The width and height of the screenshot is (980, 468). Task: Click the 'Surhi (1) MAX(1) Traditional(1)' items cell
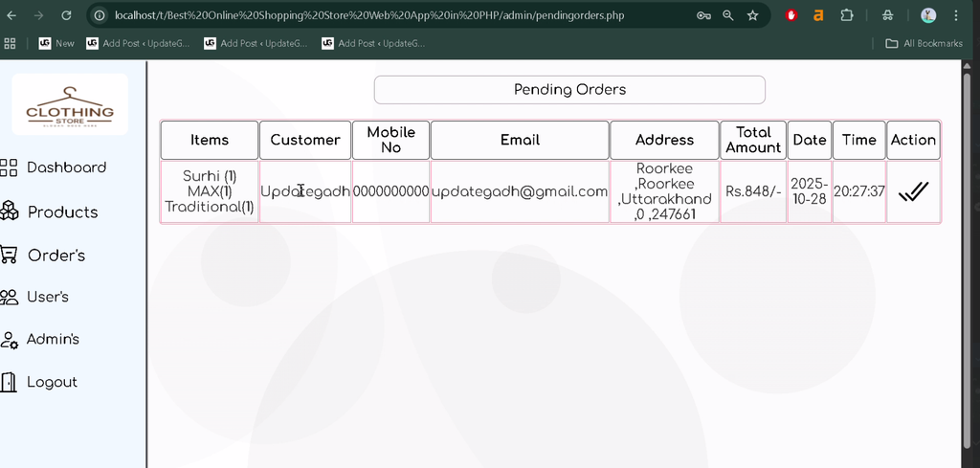click(x=210, y=191)
